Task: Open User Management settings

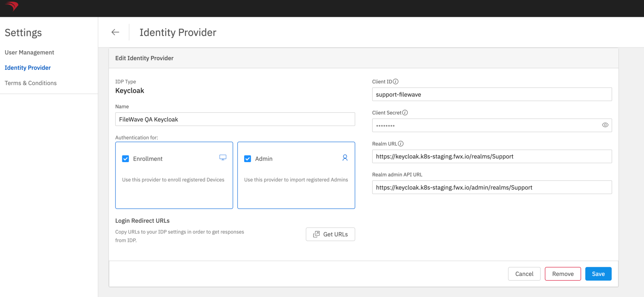Action: [x=29, y=53]
